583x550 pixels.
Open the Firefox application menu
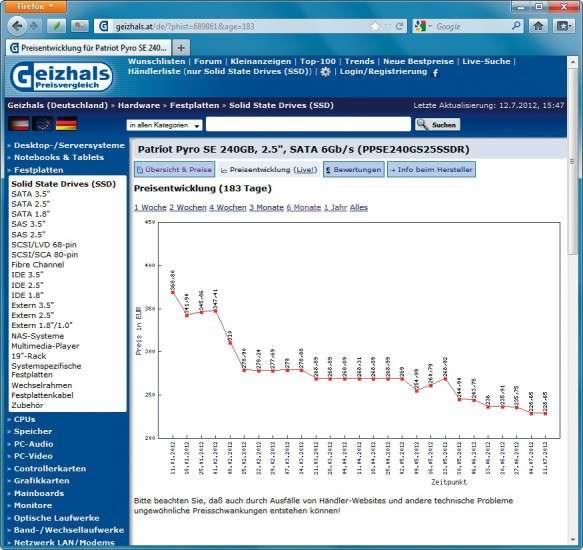(36, 6)
